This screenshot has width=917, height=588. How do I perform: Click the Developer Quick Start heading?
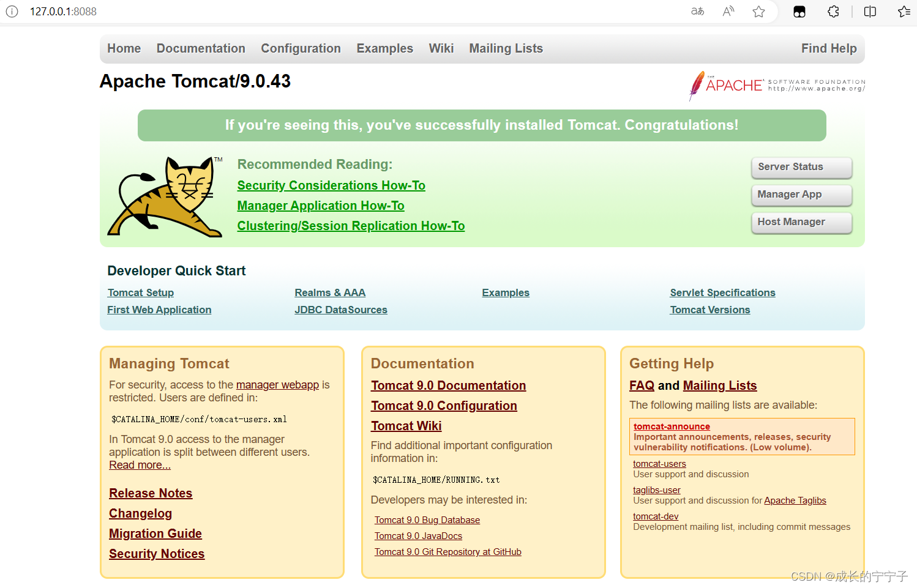pos(176,270)
